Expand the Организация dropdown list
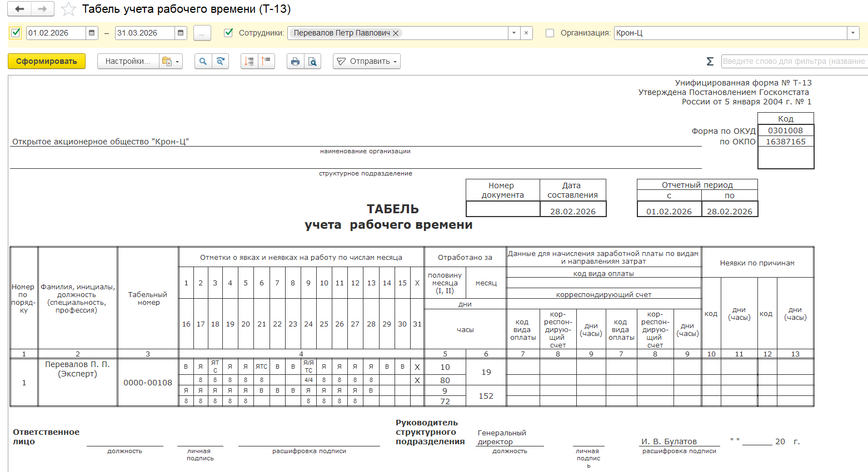This screenshot has width=868, height=472. click(853, 33)
